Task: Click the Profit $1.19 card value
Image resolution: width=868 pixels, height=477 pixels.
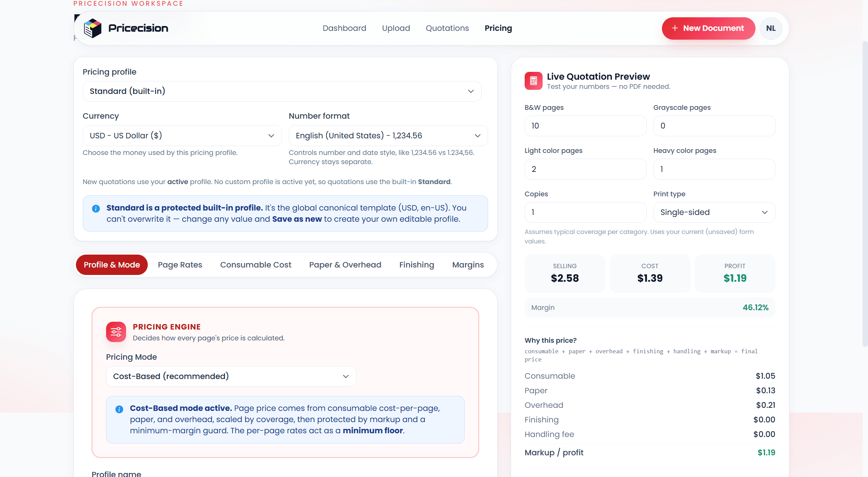Action: [735, 278]
